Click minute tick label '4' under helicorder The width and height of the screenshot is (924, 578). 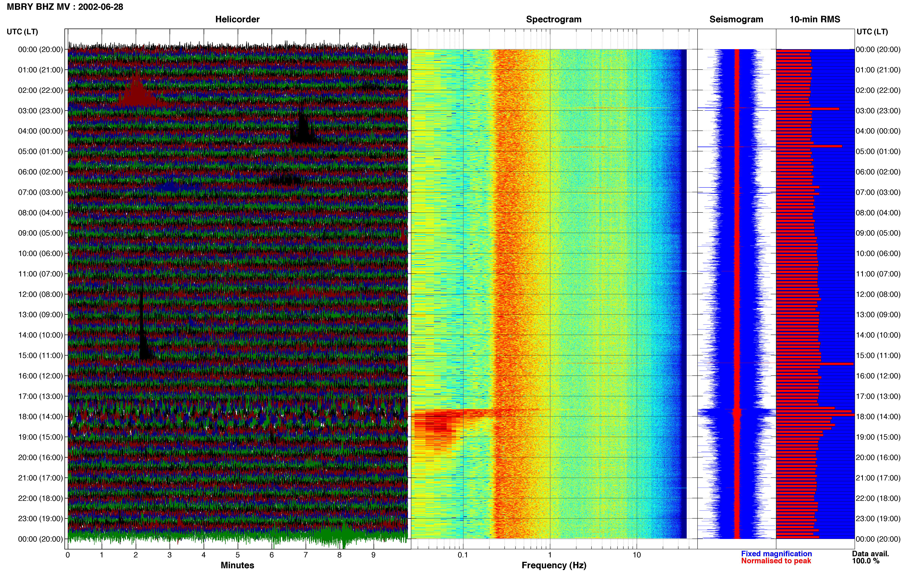[x=204, y=555]
